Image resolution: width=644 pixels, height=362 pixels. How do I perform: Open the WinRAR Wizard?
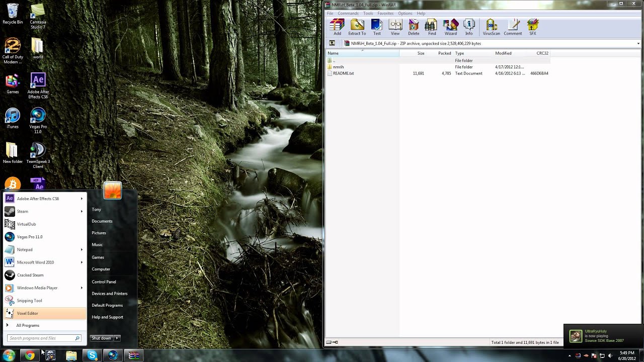[x=451, y=27]
